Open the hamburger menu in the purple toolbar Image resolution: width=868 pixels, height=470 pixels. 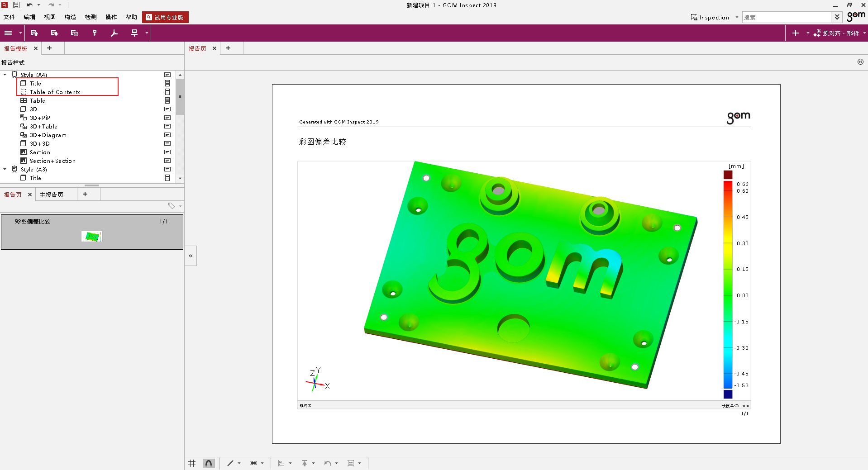click(x=8, y=33)
